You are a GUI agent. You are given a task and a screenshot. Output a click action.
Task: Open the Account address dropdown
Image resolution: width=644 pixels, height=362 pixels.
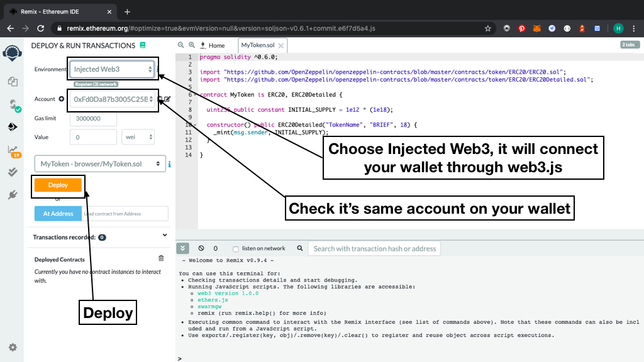(113, 99)
